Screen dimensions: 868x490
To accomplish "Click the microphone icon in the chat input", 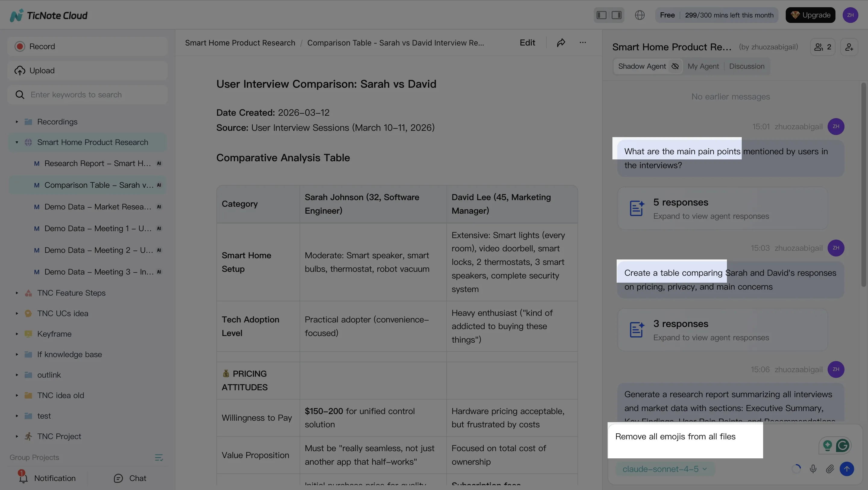I will pyautogui.click(x=813, y=469).
